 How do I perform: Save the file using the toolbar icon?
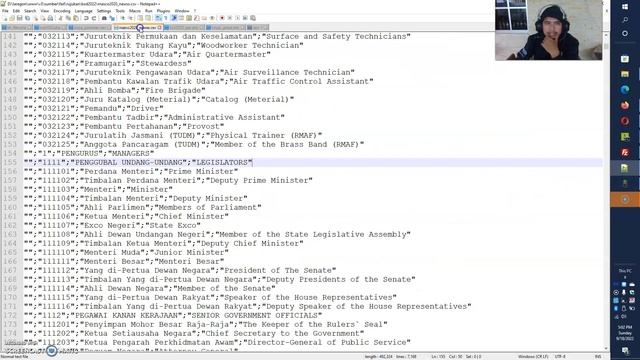pos(20,18)
